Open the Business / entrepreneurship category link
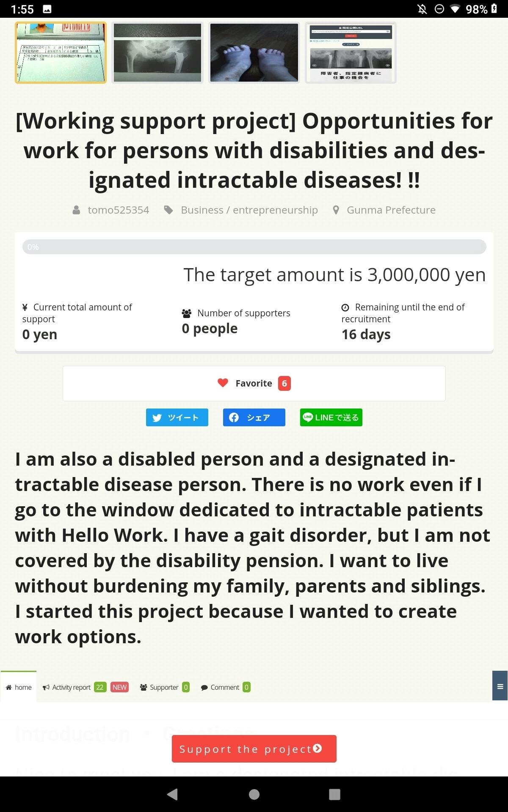This screenshot has width=508, height=812. point(249,210)
